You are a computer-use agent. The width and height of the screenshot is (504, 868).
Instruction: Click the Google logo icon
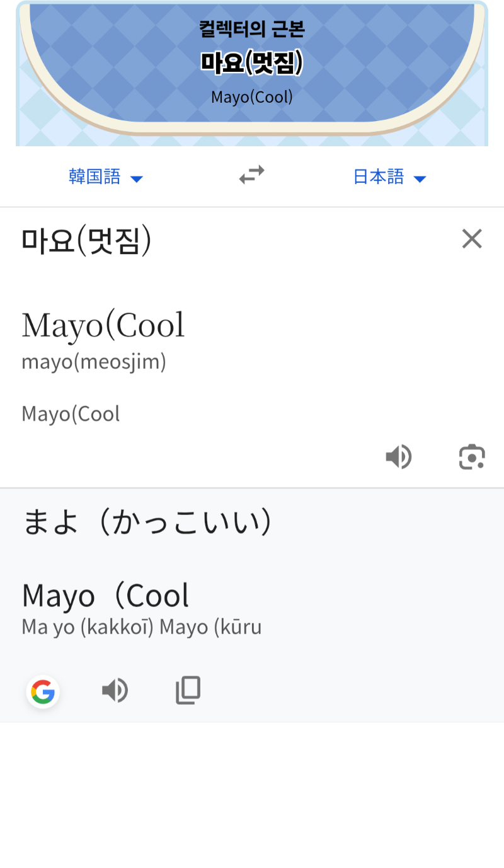(43, 692)
